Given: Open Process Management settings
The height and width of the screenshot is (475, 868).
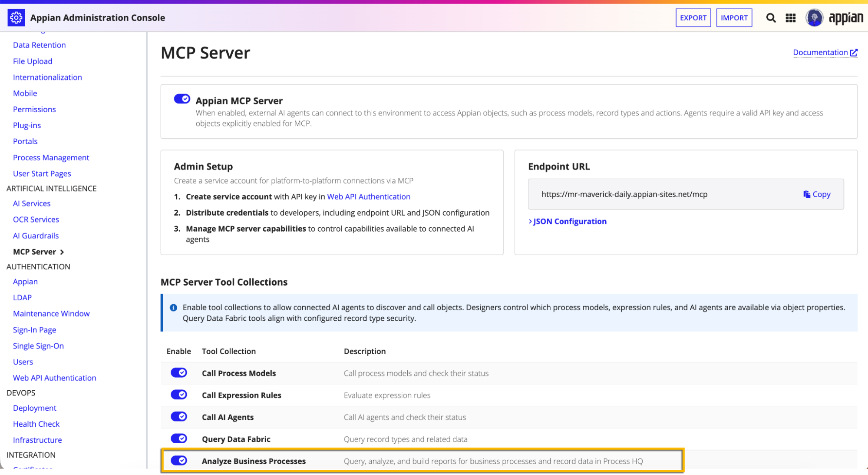Looking at the screenshot, I should 51,158.
